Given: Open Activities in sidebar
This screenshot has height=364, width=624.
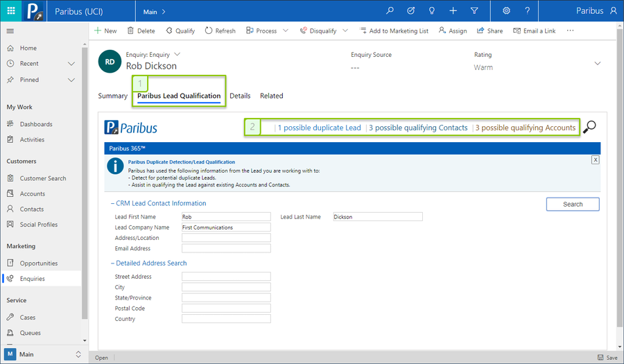Looking at the screenshot, I should tap(32, 139).
